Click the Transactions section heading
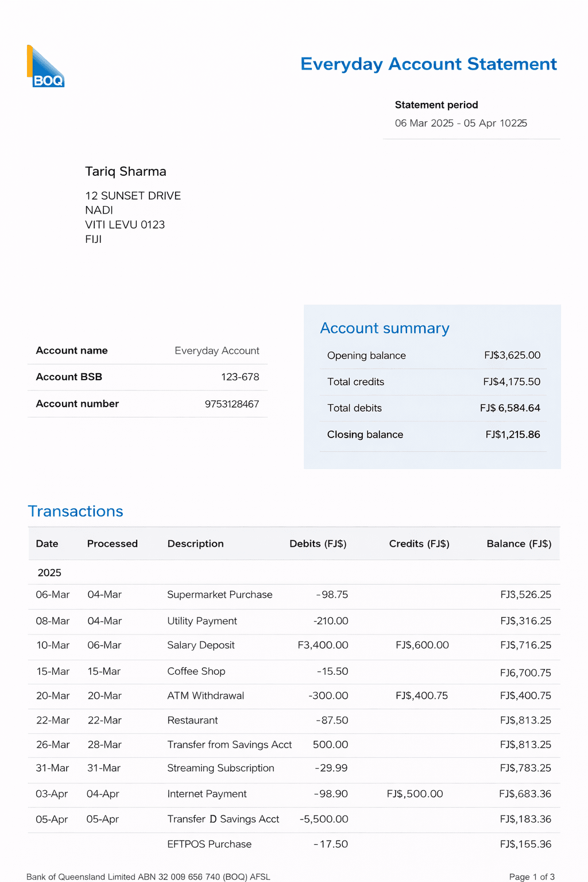The width and height of the screenshot is (588, 882). pos(75,511)
